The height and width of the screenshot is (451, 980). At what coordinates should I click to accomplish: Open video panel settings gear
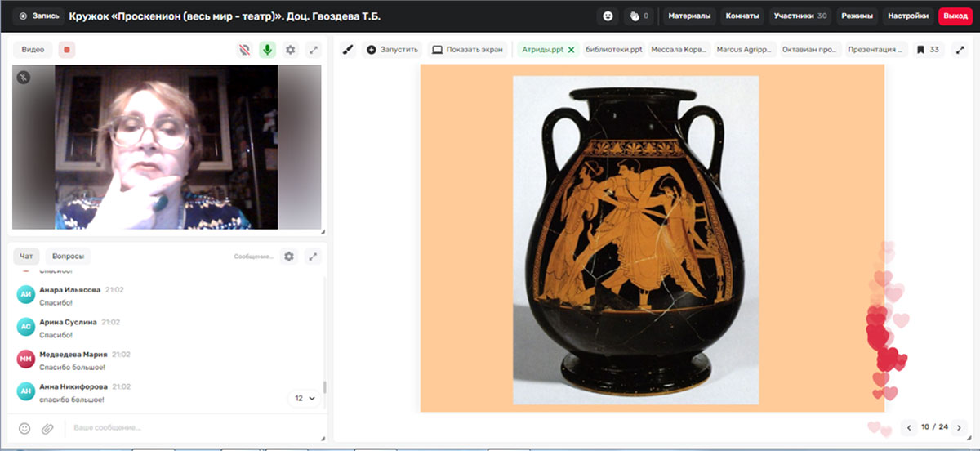291,50
